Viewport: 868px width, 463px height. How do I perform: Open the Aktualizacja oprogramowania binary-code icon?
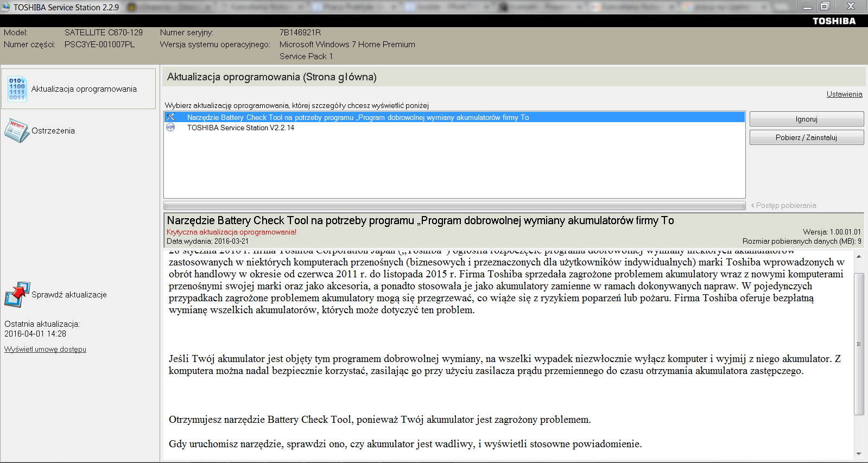17,88
